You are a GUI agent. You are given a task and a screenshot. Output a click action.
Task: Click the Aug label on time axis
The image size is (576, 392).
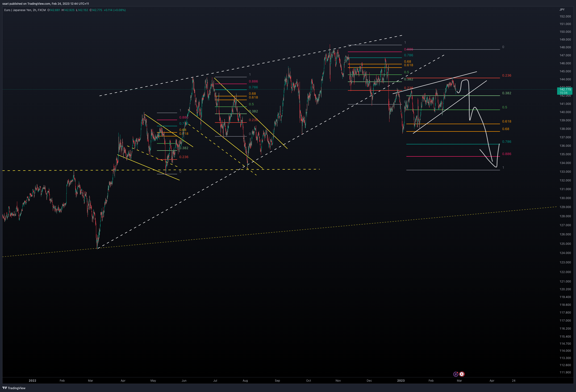point(245,381)
